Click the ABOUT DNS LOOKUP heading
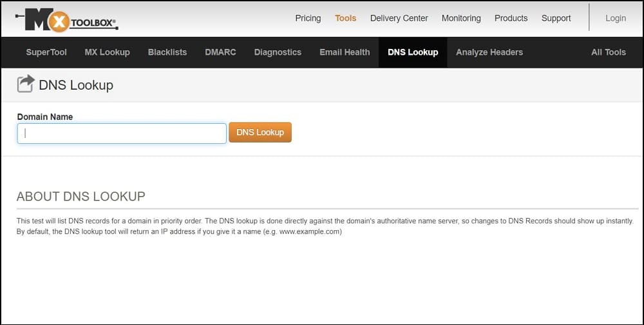This screenshot has width=644, height=325. 81,196
